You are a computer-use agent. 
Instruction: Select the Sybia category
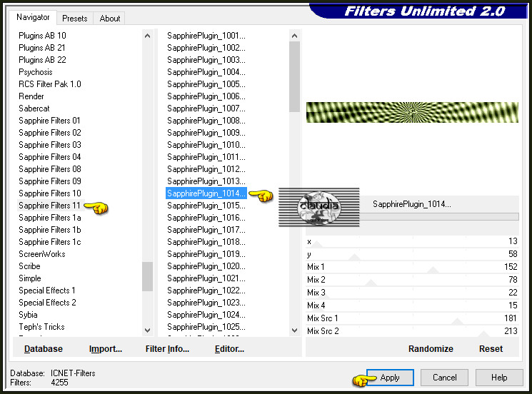[x=28, y=315]
